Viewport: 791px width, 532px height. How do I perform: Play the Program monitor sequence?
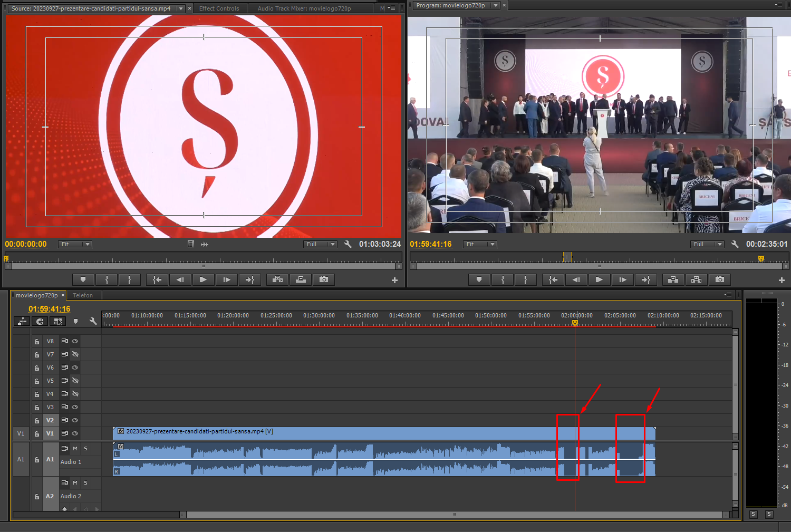tap(599, 279)
